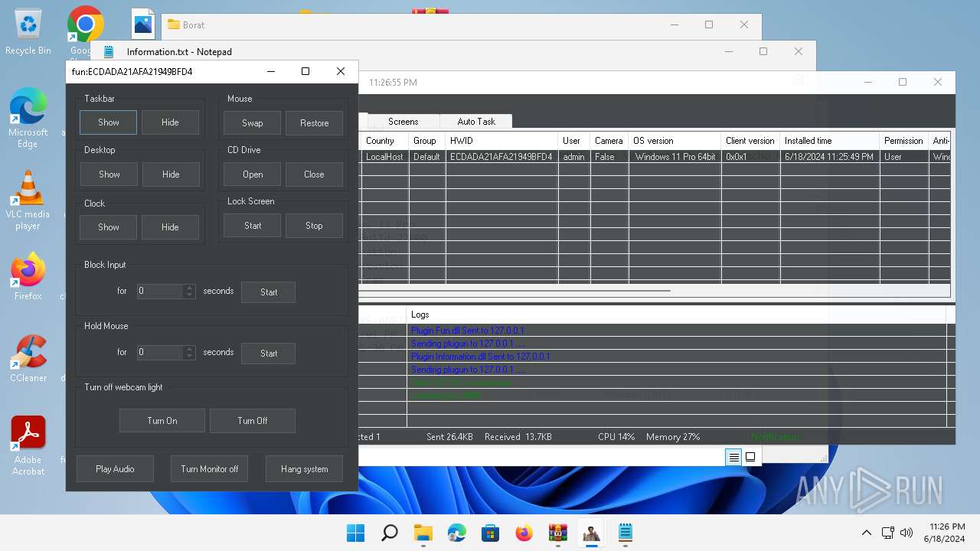This screenshot has height=551, width=980.
Task: Select client row LocalHost cell
Action: click(384, 157)
